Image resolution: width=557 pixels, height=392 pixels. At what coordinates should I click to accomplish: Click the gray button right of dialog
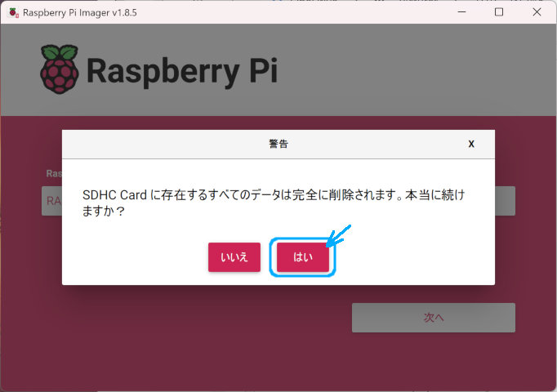[505, 201]
